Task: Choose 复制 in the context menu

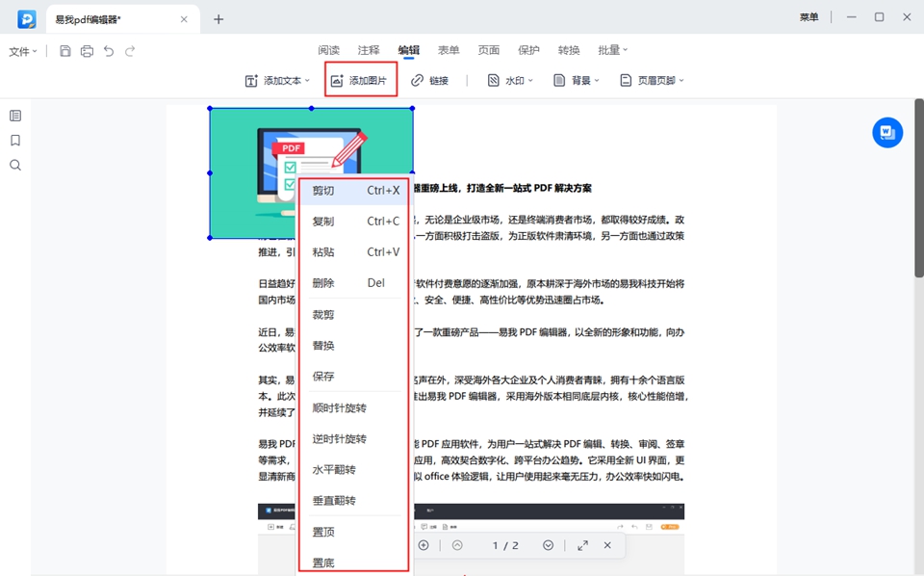Action: [x=353, y=222]
